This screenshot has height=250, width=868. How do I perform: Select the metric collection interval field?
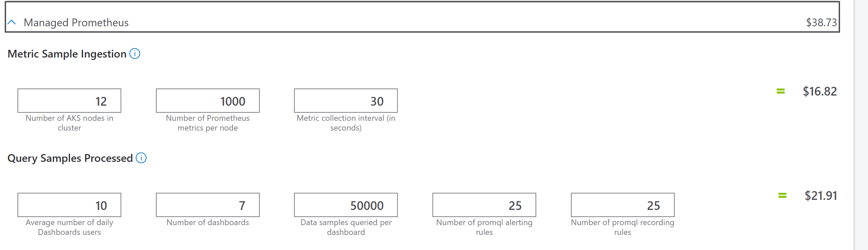click(346, 101)
